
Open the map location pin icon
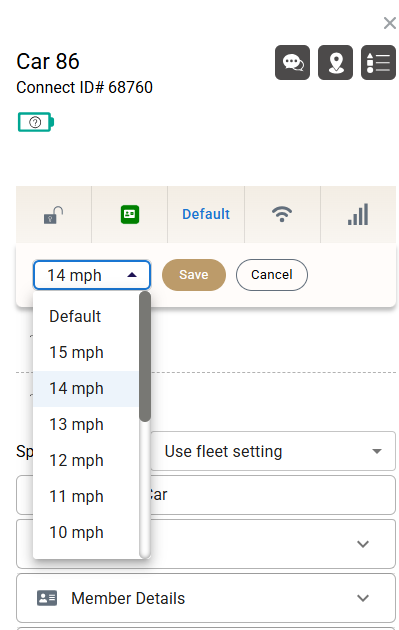tap(335, 63)
